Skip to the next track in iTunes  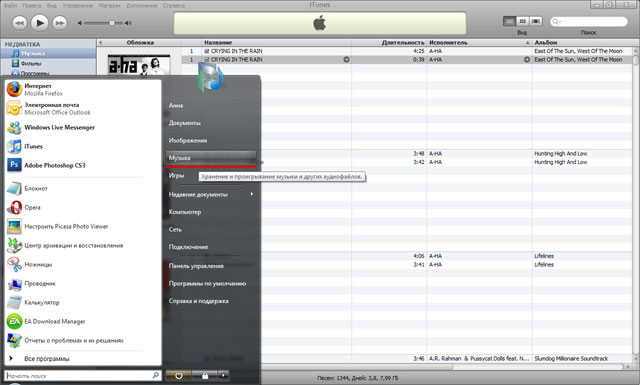coord(60,23)
